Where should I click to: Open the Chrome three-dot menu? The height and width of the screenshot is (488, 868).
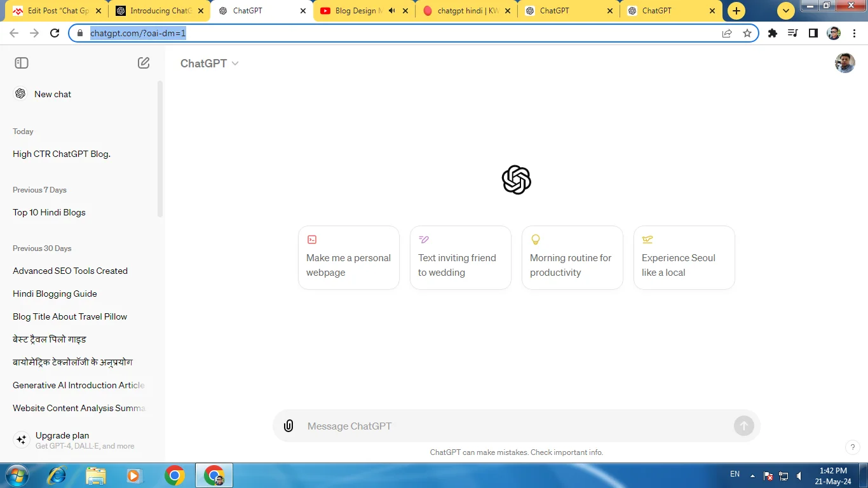click(x=854, y=33)
